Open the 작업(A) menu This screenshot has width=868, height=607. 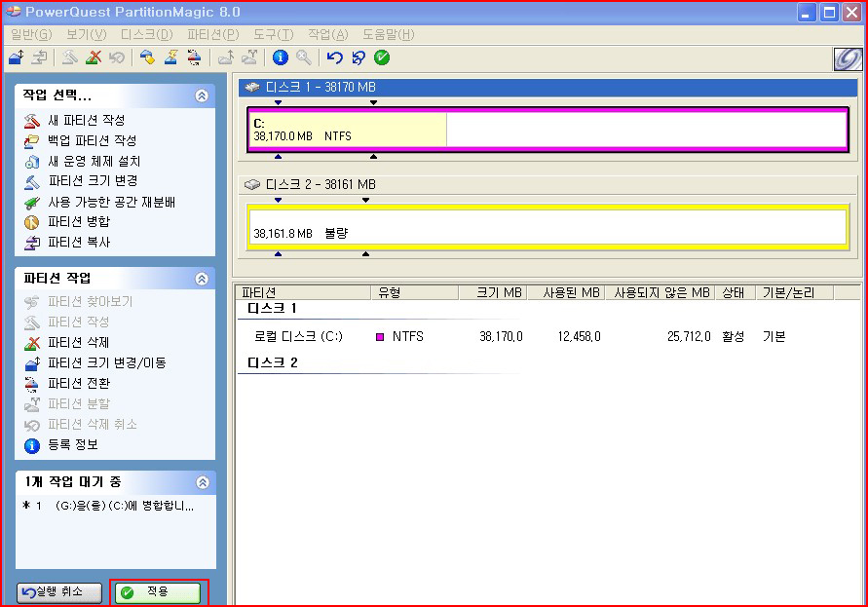coord(328,34)
